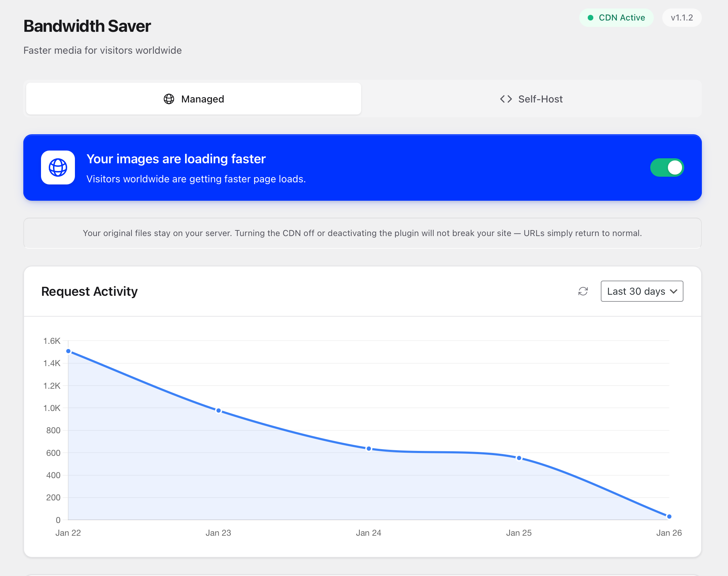Click the v1.1.2 version badge
The width and height of the screenshot is (728, 576).
point(681,18)
